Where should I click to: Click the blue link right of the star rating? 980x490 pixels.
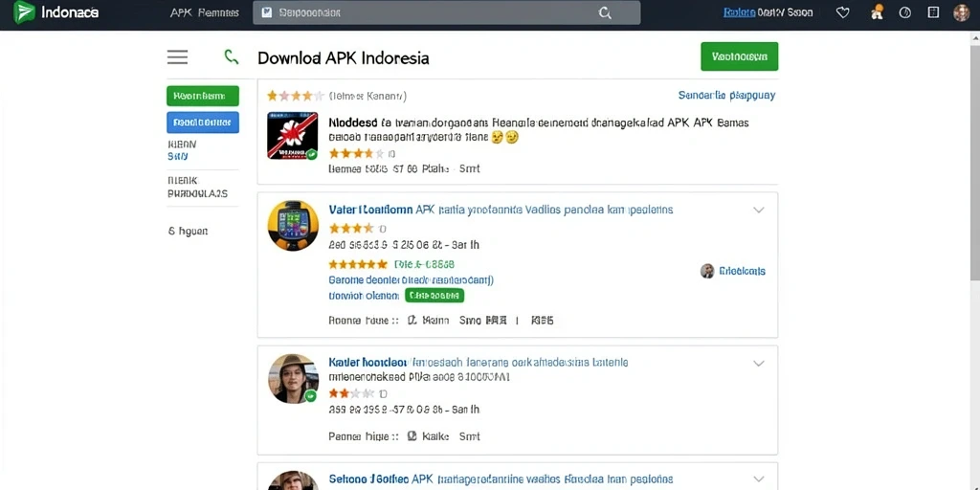pos(726,95)
